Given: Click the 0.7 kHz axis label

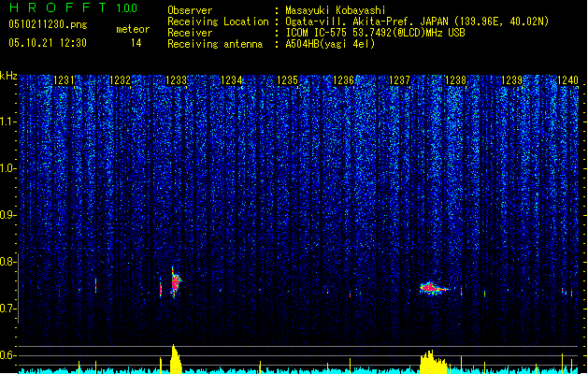Looking at the screenshot, I should coord(7,309).
